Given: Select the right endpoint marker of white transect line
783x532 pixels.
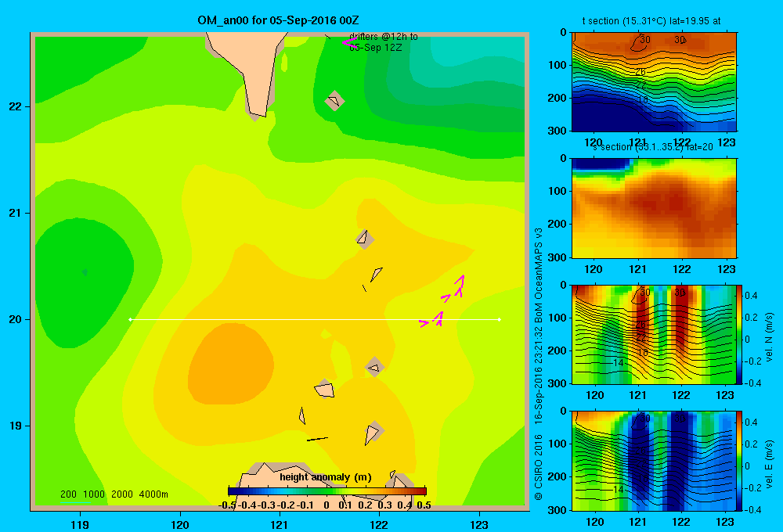Looking at the screenshot, I should 499,319.
